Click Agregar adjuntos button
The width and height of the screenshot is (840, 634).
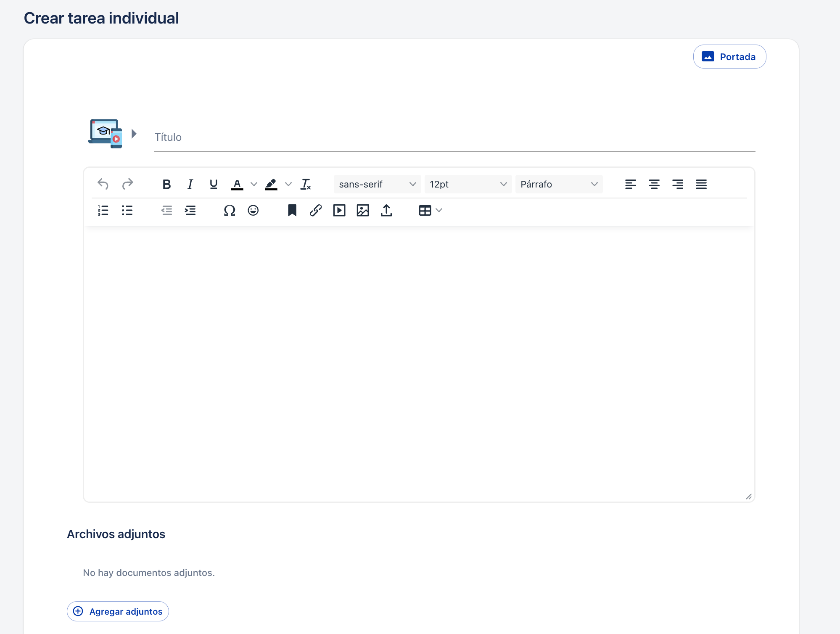point(118,611)
